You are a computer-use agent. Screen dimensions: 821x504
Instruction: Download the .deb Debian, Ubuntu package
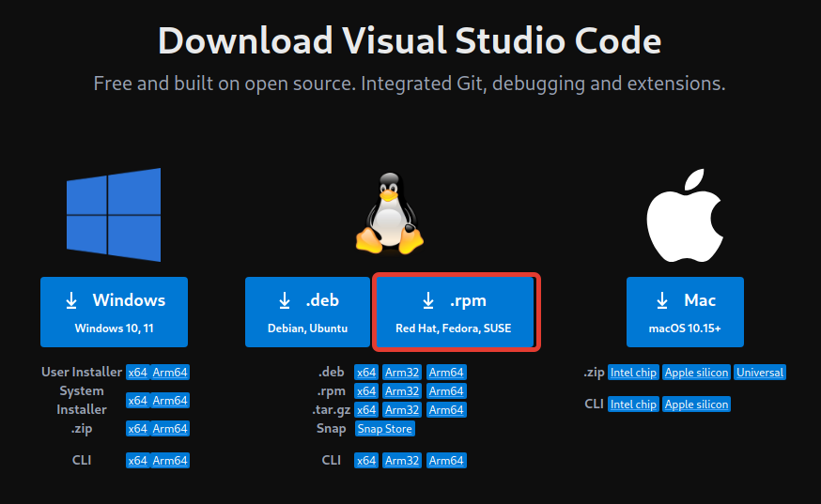307,312
